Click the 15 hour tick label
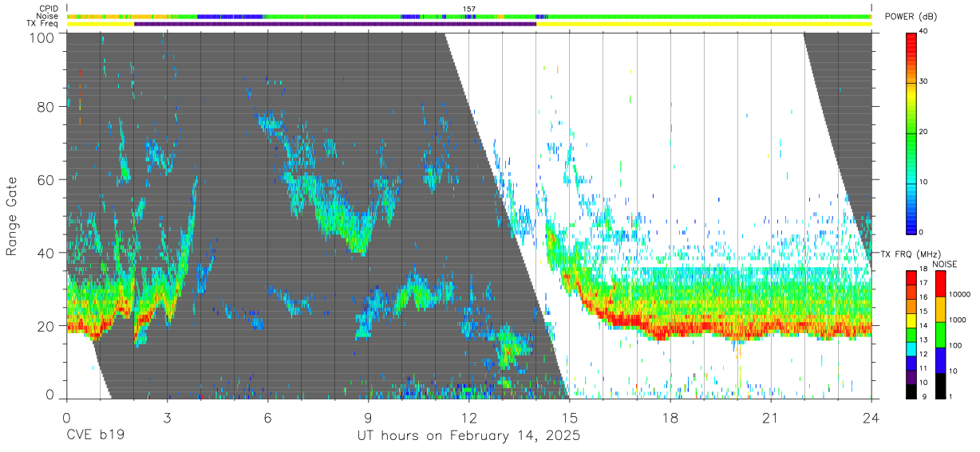Viewport: 980px width, 452px height. pyautogui.click(x=570, y=417)
